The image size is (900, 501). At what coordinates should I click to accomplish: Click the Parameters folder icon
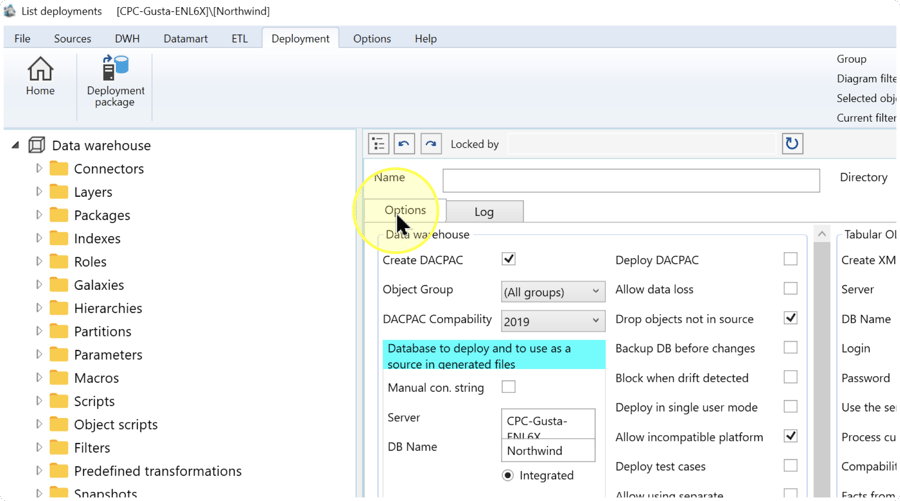pos(59,354)
